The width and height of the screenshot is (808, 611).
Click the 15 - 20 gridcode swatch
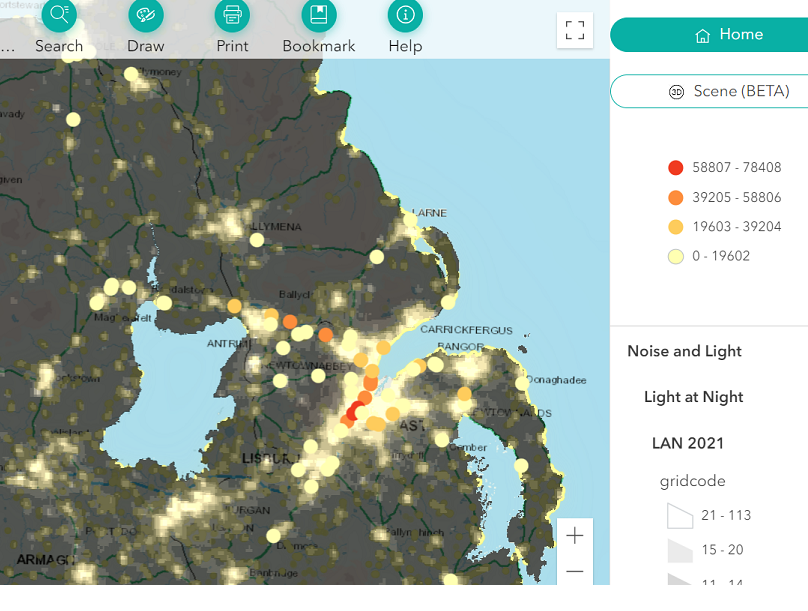click(x=680, y=550)
